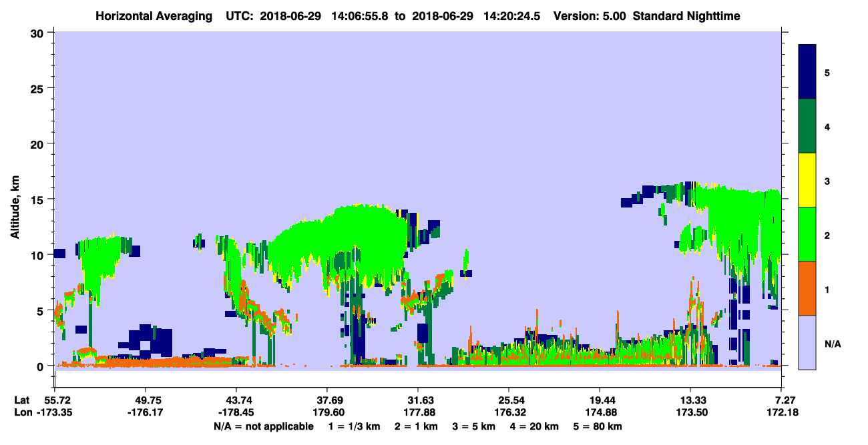Click latitude value 7.27
Viewport: 868px width, 445px height.
[x=783, y=400]
